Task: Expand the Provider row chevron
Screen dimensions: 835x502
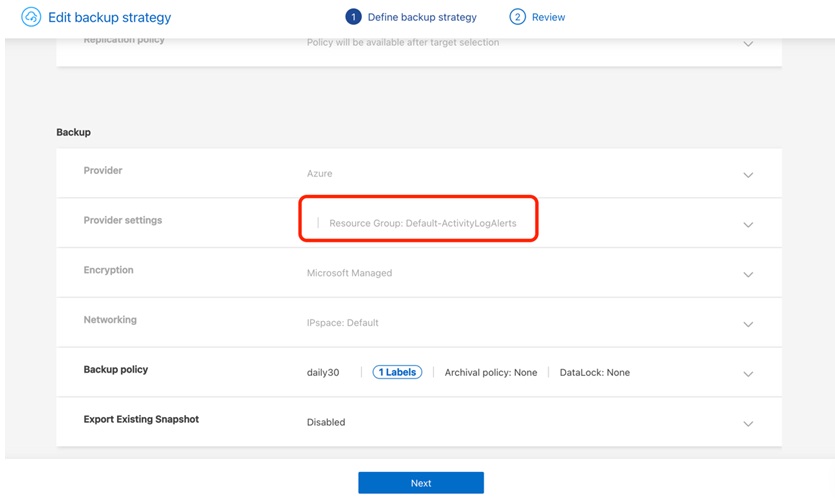Action: pos(748,175)
